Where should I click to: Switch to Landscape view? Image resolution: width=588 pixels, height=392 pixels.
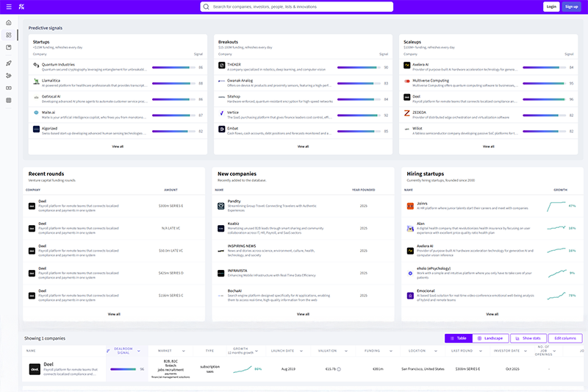point(489,338)
